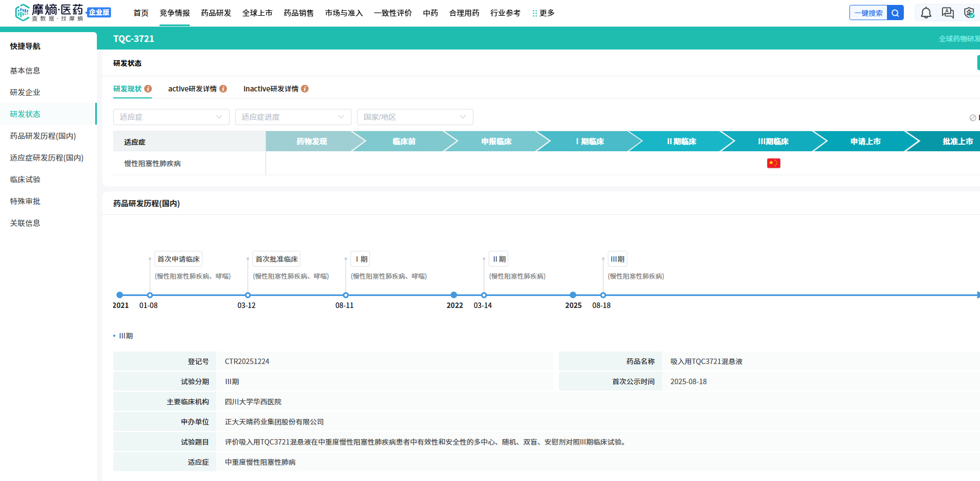The width and height of the screenshot is (980, 481).
Task: Click the 申请上市 stage arrow
Action: coord(866,141)
